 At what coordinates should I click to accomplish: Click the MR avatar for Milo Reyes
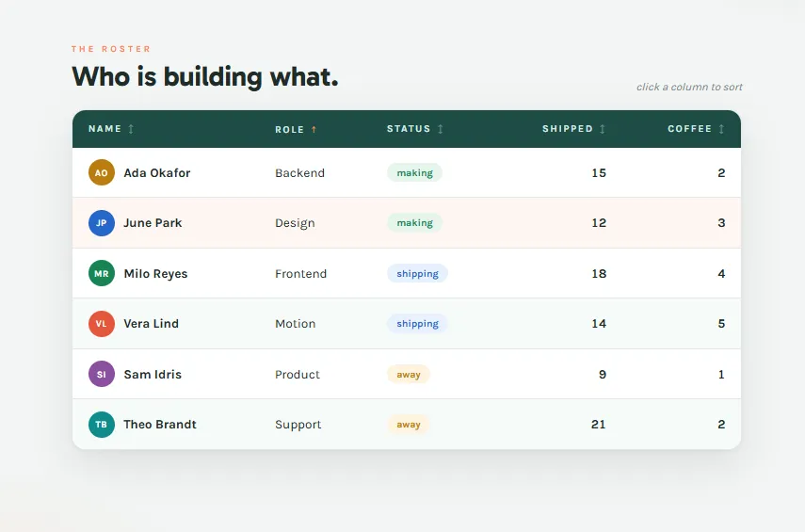point(102,273)
